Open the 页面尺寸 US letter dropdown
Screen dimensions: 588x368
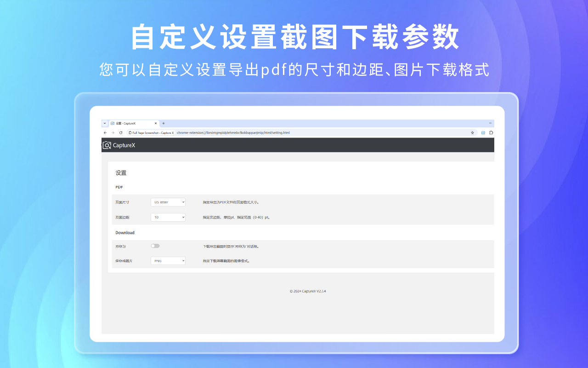[x=168, y=201]
